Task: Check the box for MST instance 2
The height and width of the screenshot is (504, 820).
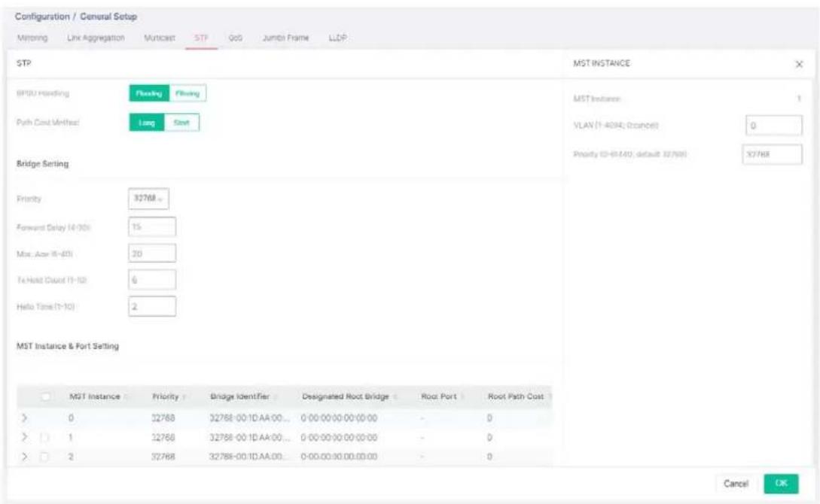Action: tap(44, 457)
